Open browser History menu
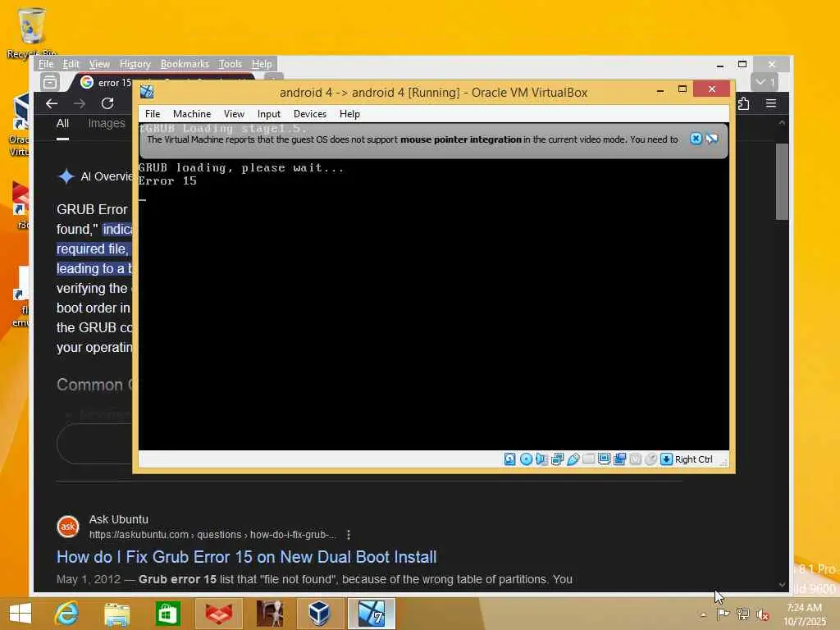The height and width of the screenshot is (630, 840). click(135, 64)
